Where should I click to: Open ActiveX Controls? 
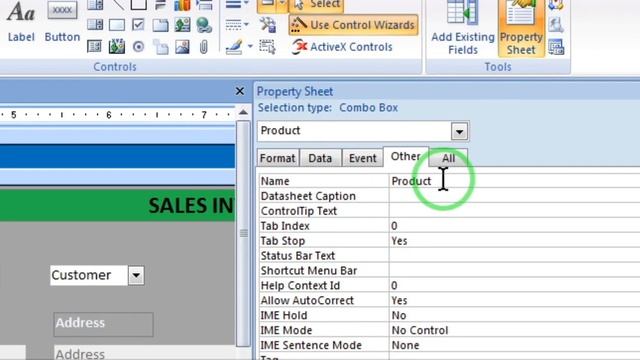point(342,47)
